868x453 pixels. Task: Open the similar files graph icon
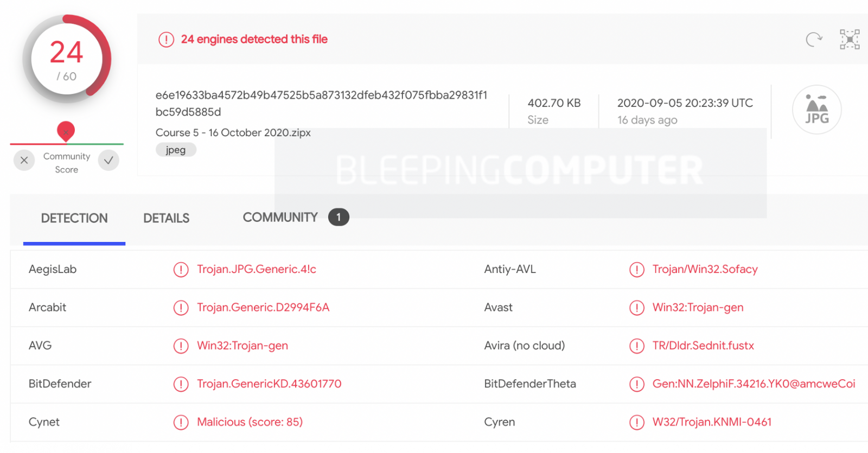[850, 40]
